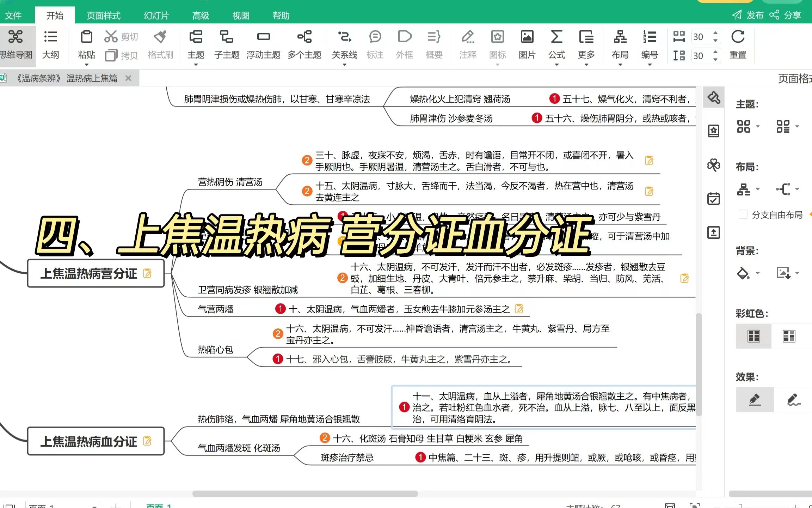Click the paste (粘贴) clipboard icon
The image size is (812, 508).
[x=86, y=36]
